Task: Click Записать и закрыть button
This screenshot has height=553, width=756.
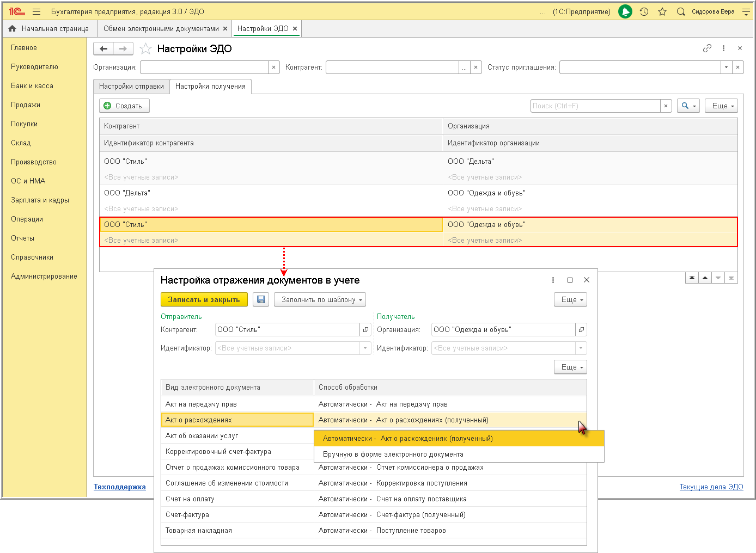Action: pos(204,300)
